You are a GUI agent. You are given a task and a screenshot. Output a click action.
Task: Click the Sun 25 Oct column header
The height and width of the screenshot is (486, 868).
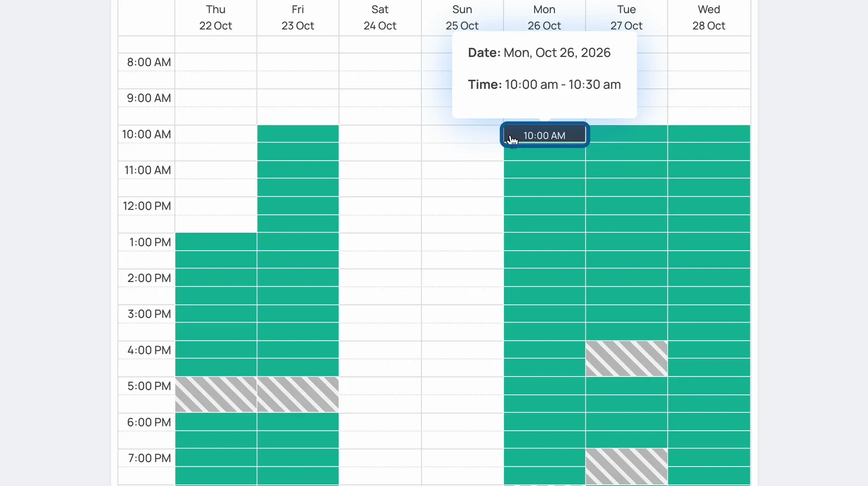coord(462,17)
